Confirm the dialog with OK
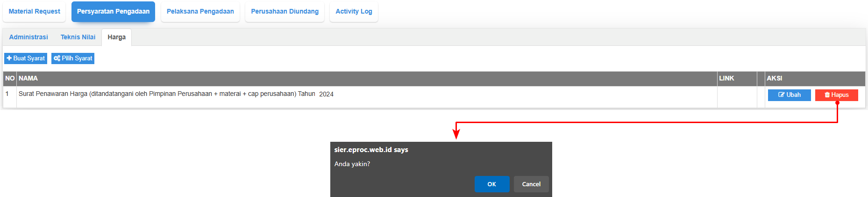Image resolution: width=868 pixels, height=197 pixels. click(491, 184)
